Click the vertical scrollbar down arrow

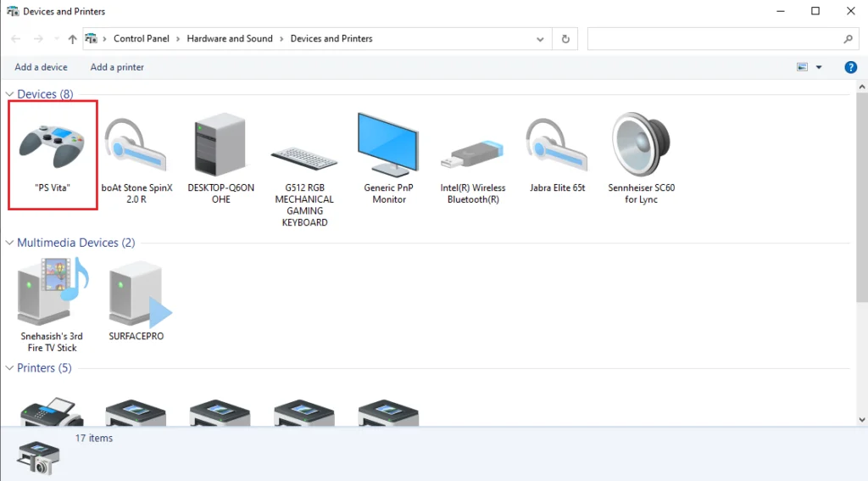(862, 419)
